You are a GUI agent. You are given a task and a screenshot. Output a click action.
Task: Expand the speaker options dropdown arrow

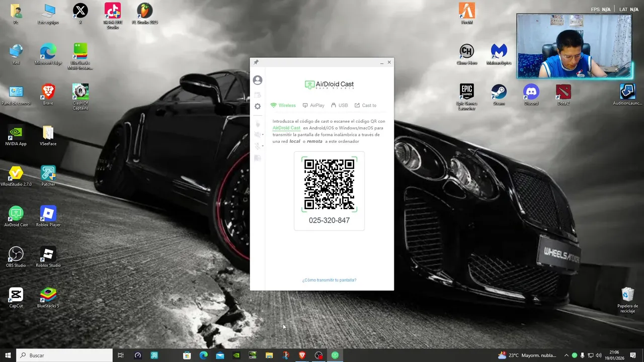[263, 135]
